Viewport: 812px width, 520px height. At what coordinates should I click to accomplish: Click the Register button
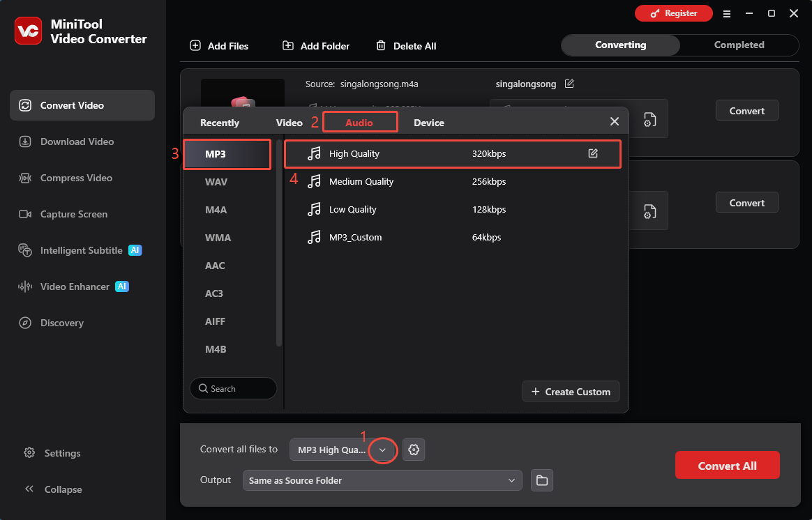[674, 13]
